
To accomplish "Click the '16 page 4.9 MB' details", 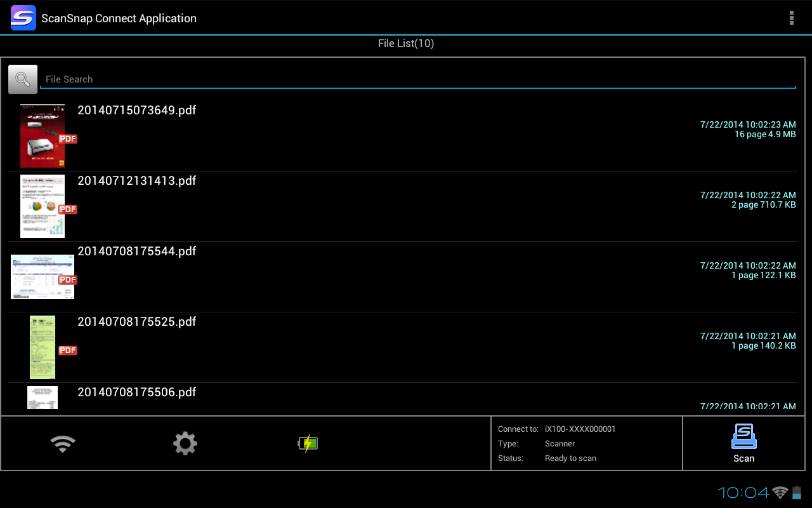I will pyautogui.click(x=765, y=135).
